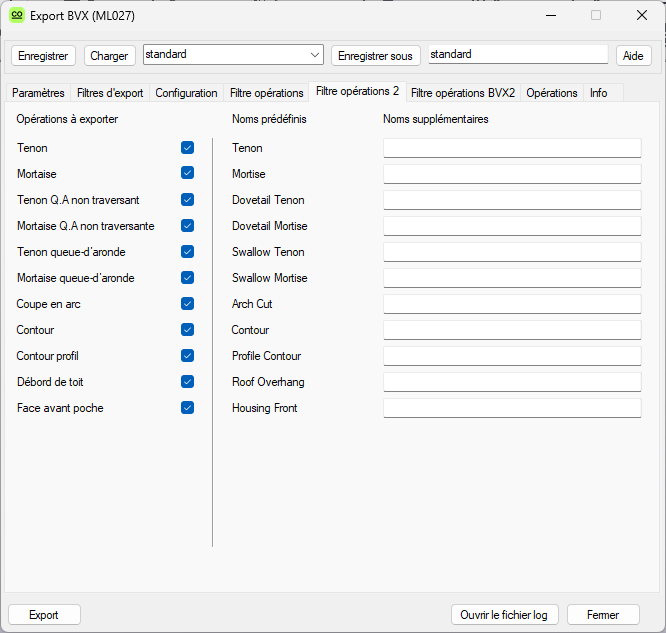Click the Dovetail Mortise predefined name
The height and width of the screenshot is (633, 666).
270,226
